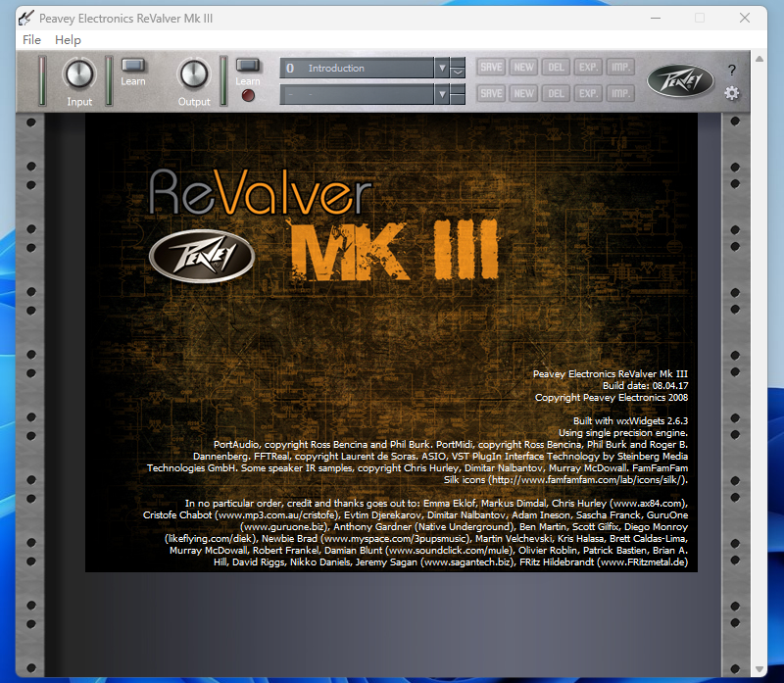
Task: Click bottom-row NEW button
Action: click(x=523, y=93)
